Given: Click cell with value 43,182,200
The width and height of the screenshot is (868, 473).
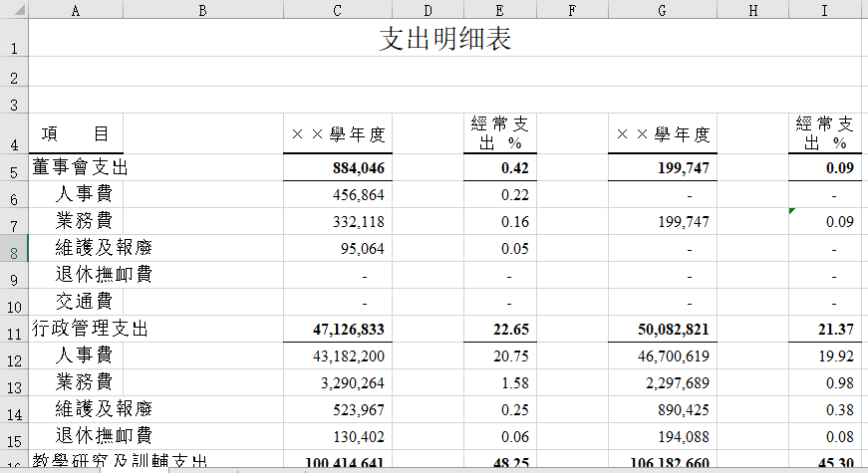Looking at the screenshot, I should tap(337, 355).
